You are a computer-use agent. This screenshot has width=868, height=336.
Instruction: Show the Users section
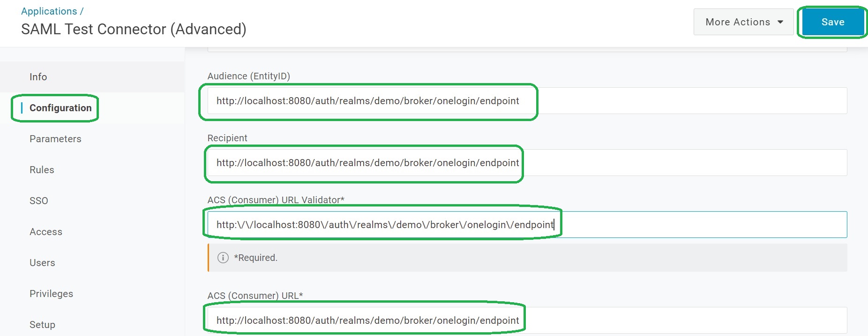42,263
